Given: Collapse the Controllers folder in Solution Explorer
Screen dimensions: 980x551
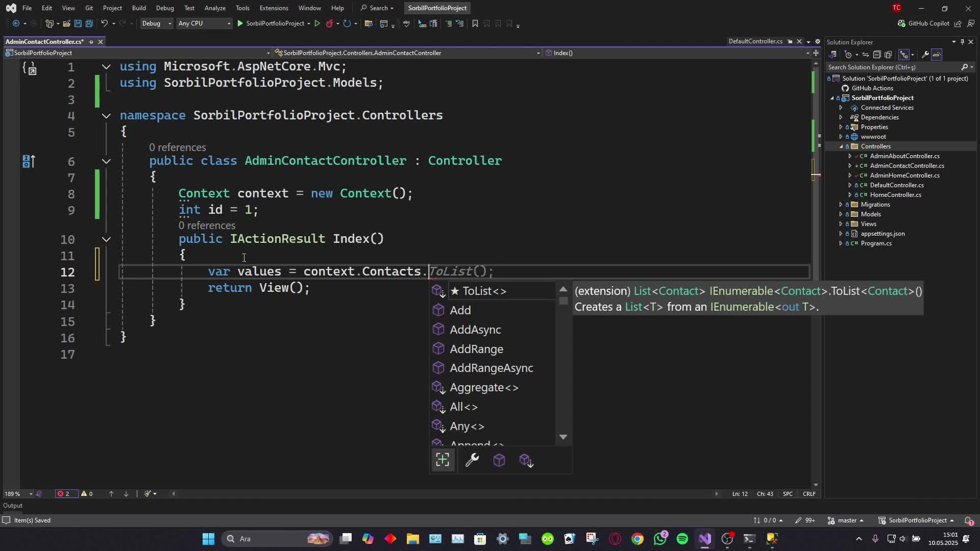Looking at the screenshot, I should point(841,146).
